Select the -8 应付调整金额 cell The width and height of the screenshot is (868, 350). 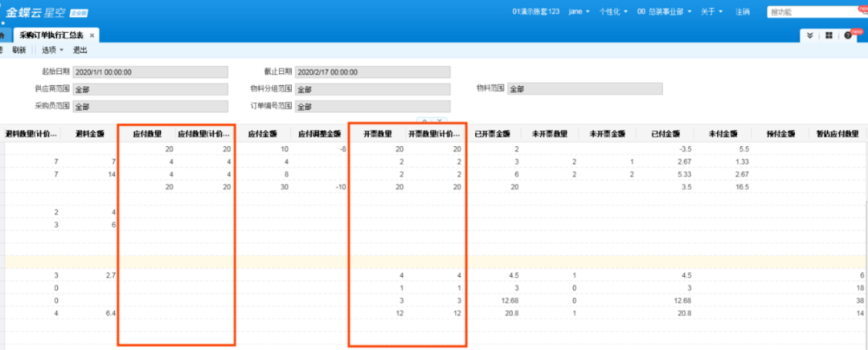[319, 149]
